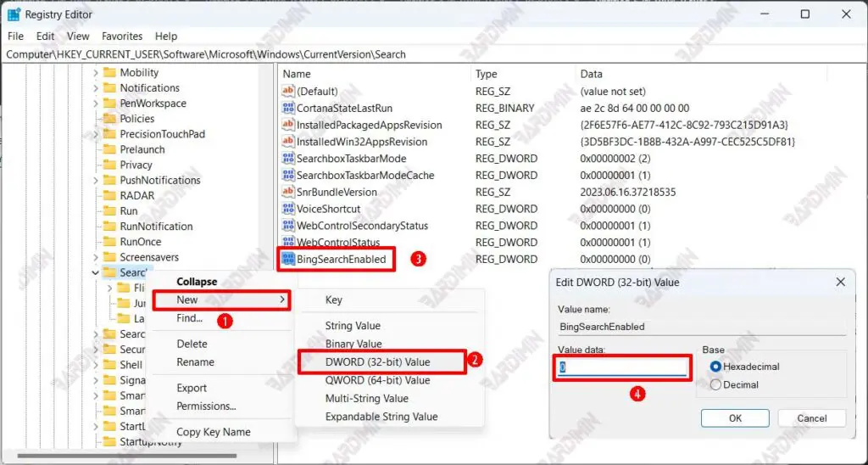Click the PushNotifications folder icon
This screenshot has width=868, height=465.
click(109, 180)
